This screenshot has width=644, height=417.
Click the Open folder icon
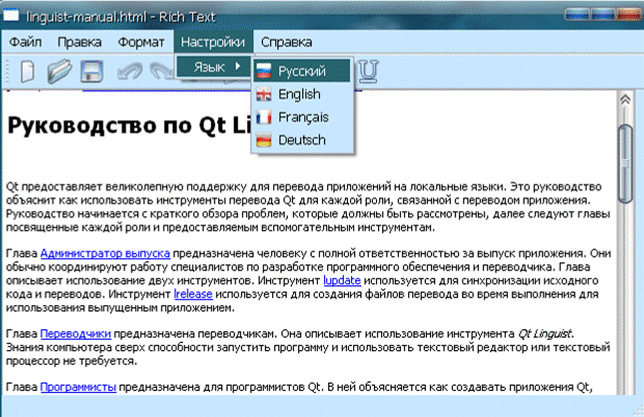point(60,71)
